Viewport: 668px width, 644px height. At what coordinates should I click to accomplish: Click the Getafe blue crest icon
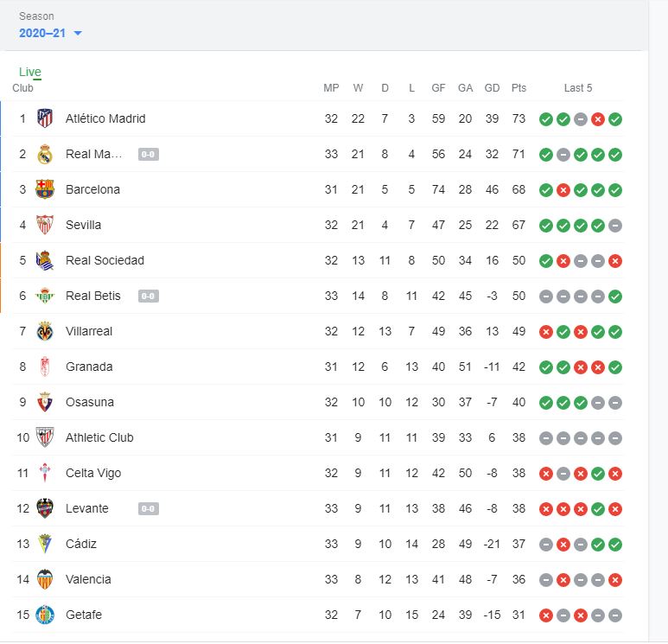[x=45, y=615]
